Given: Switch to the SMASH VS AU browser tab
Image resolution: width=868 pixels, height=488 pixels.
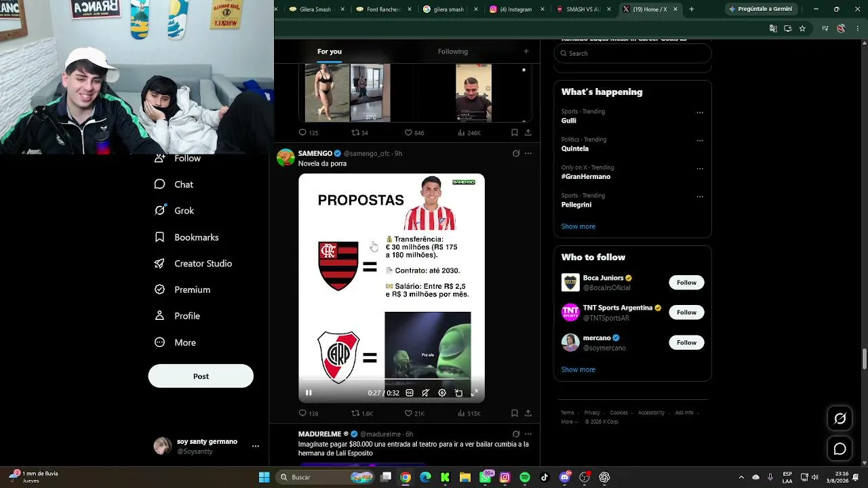Looking at the screenshot, I should (x=583, y=9).
